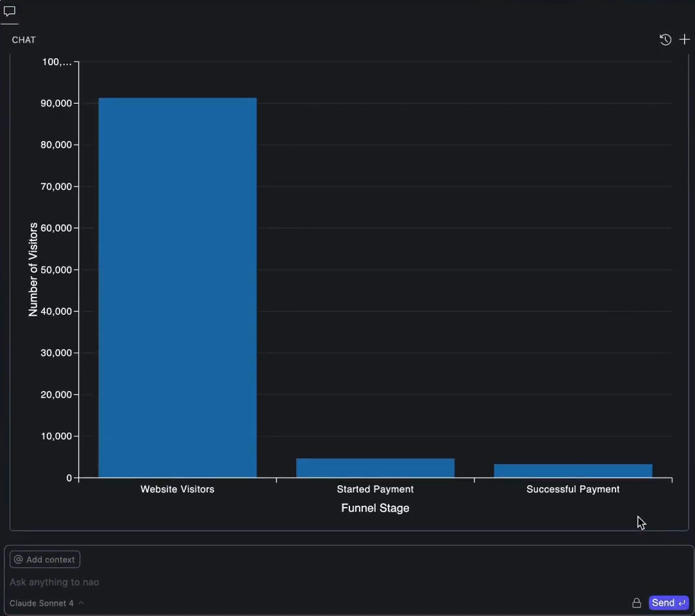Click the truncated 100,... axis tick label

click(x=57, y=62)
